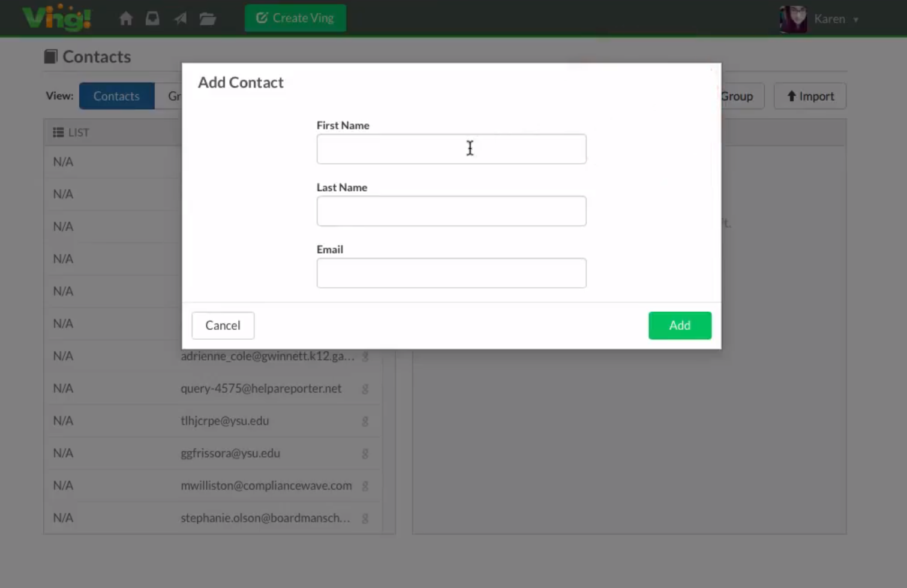Focus the Last Name field
The width and height of the screenshot is (907, 588).
pyautogui.click(x=451, y=211)
